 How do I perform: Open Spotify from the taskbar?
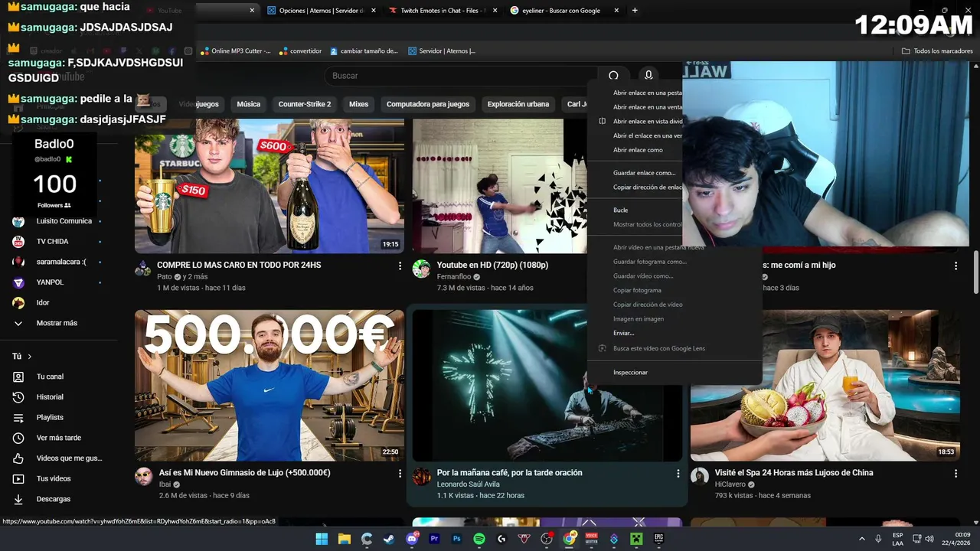[x=479, y=539]
